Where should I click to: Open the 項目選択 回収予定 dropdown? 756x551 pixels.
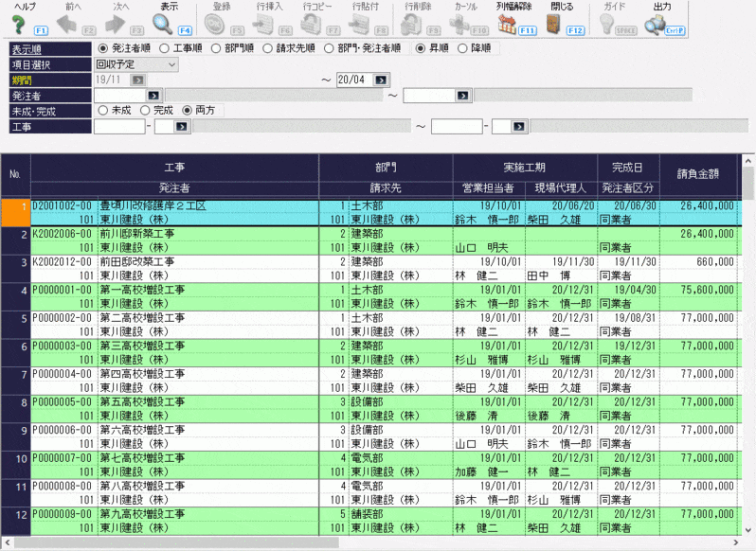136,64
